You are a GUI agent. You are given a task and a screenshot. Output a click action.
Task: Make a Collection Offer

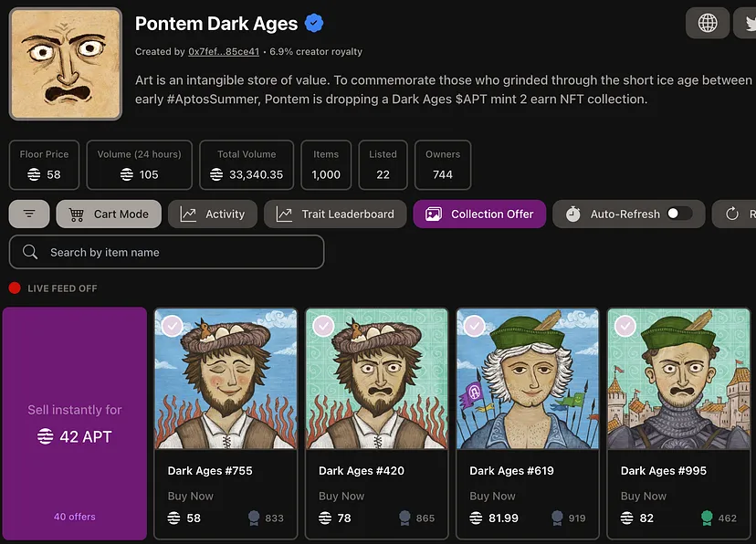tap(479, 214)
